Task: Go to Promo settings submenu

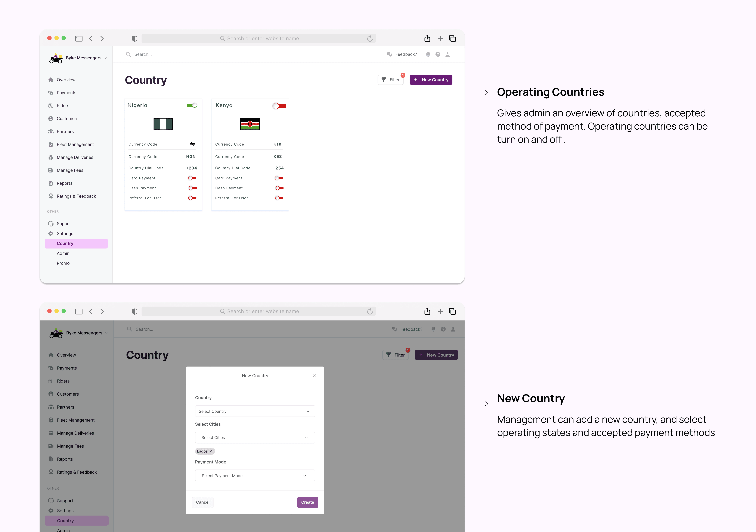Action: (x=63, y=263)
